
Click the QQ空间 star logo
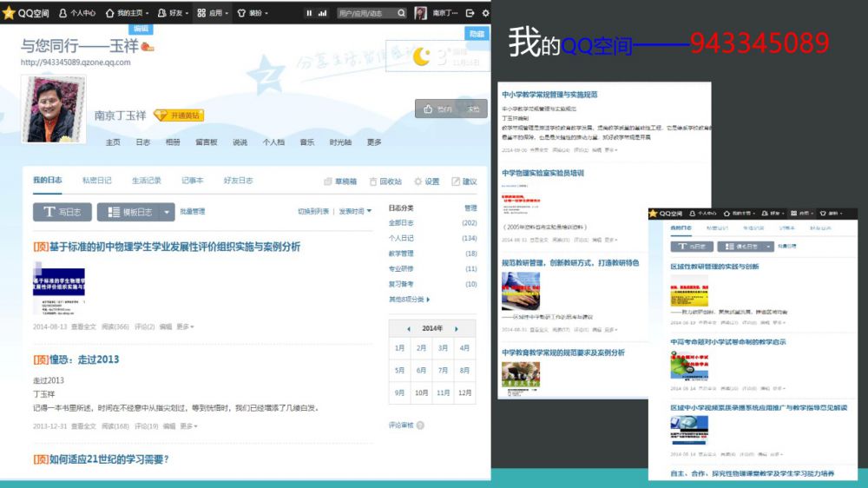[10, 13]
